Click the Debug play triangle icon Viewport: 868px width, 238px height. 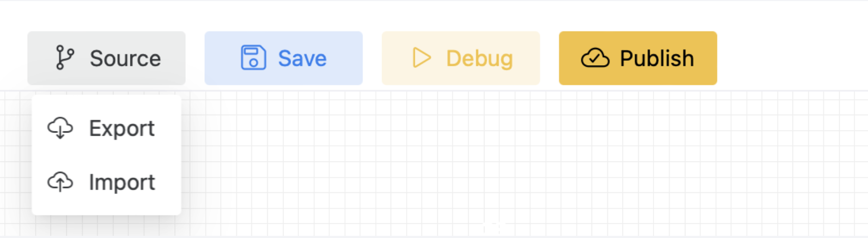pos(422,58)
